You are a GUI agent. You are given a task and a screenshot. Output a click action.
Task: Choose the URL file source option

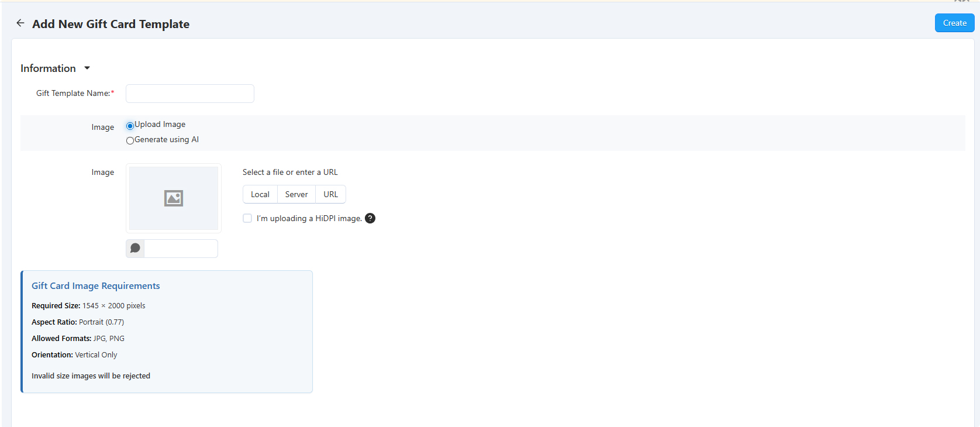click(330, 194)
